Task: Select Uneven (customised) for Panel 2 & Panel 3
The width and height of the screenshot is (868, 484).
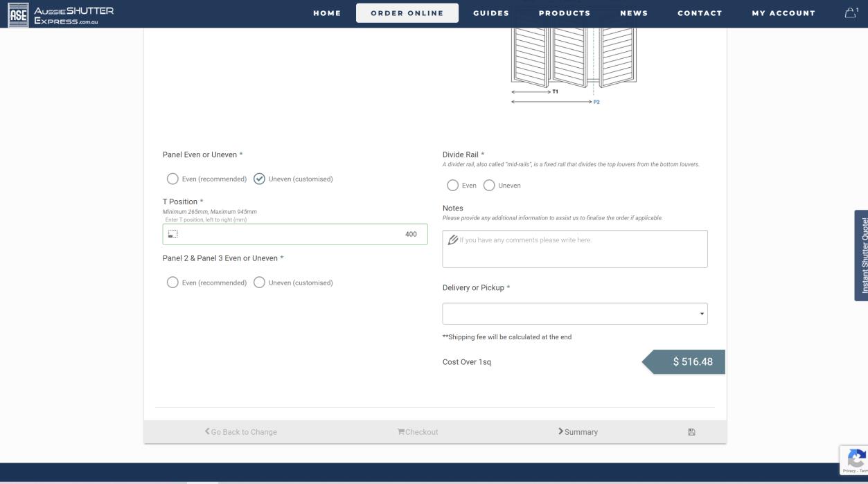Action: pyautogui.click(x=259, y=283)
